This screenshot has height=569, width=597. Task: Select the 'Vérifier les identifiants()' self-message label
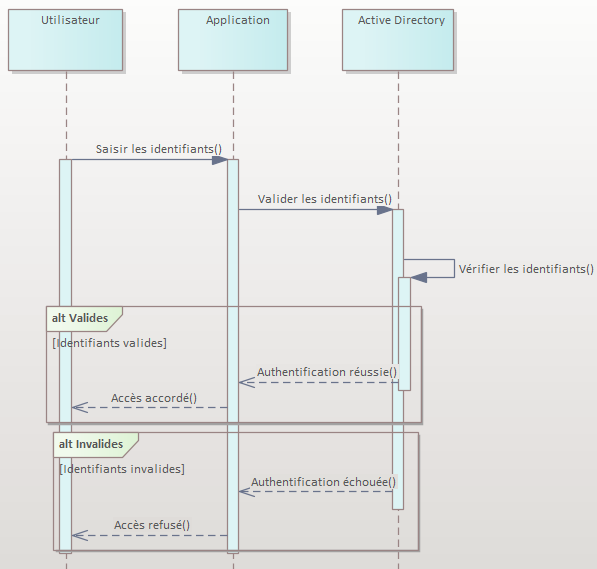526,269
